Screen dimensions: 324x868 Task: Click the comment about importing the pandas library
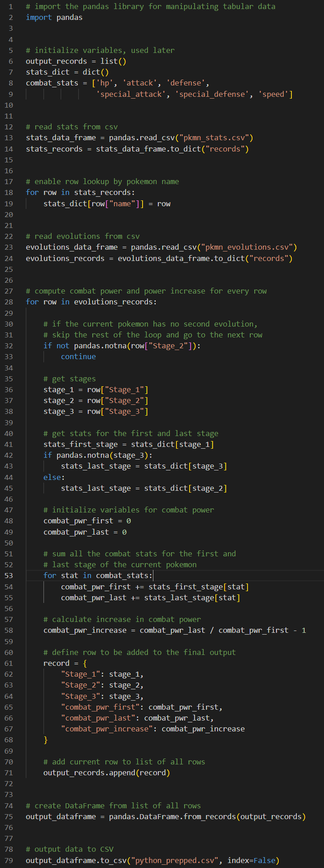point(150,6)
